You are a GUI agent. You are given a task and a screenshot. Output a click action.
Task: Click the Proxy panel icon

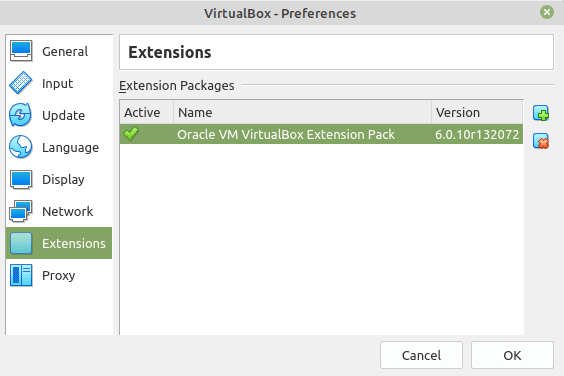[x=21, y=275]
